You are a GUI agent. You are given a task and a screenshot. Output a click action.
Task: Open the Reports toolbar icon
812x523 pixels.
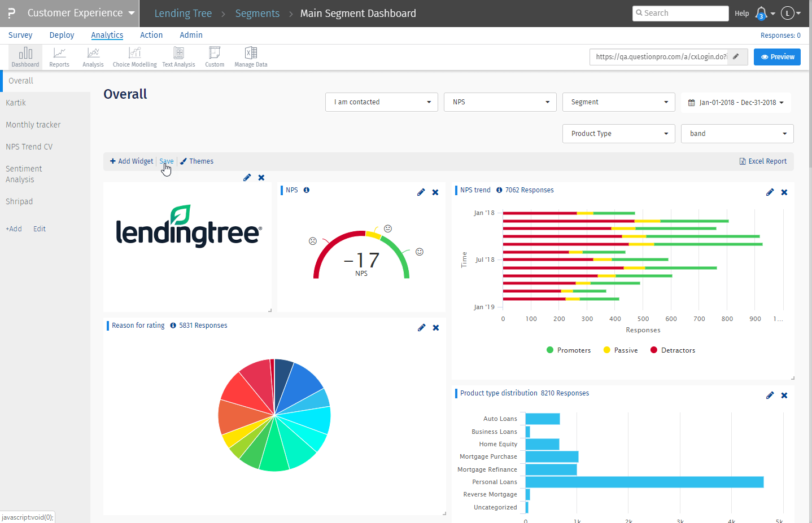(x=59, y=57)
